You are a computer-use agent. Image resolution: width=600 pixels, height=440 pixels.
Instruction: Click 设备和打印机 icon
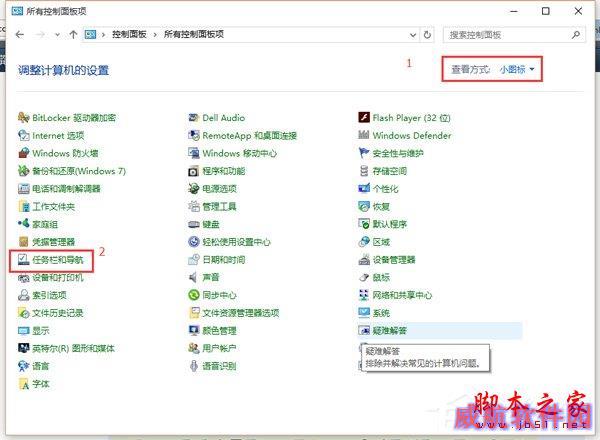click(24, 277)
